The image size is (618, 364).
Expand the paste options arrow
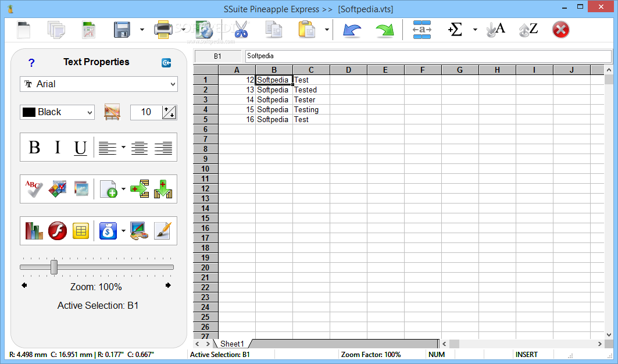coord(327,30)
